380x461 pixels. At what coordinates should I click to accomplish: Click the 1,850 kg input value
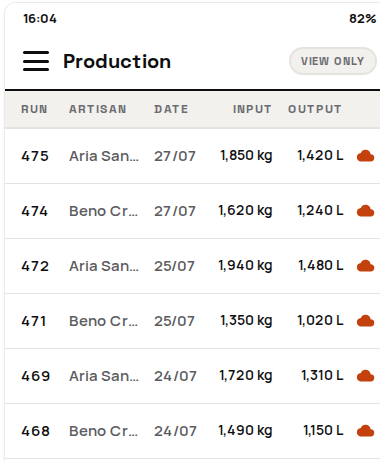[246, 156]
